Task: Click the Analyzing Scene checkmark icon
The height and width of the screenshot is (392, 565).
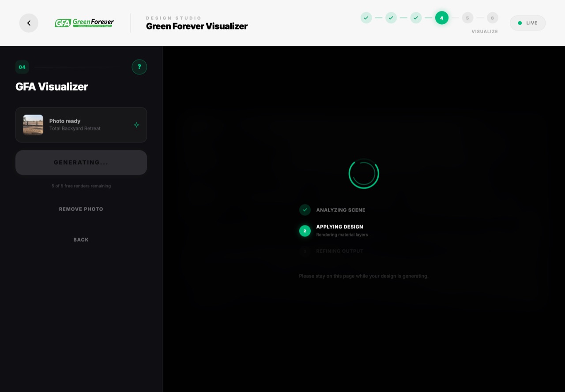Action: 305,210
